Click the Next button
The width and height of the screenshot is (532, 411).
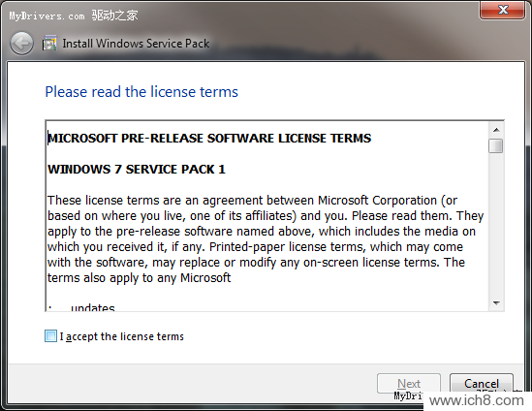[409, 384]
